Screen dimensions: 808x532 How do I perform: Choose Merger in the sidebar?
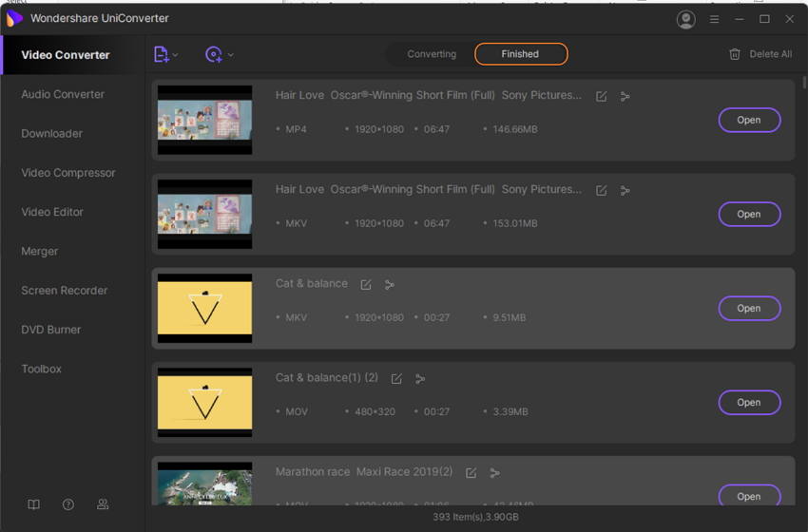click(40, 252)
